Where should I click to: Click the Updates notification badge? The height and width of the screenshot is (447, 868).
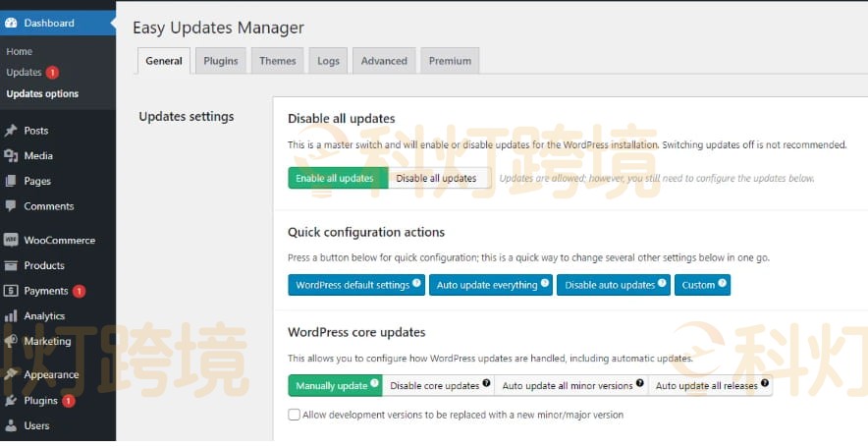pos(53,73)
